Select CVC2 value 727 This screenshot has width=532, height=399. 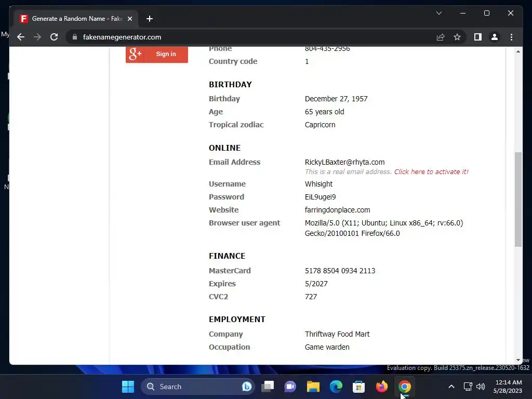[x=311, y=297]
